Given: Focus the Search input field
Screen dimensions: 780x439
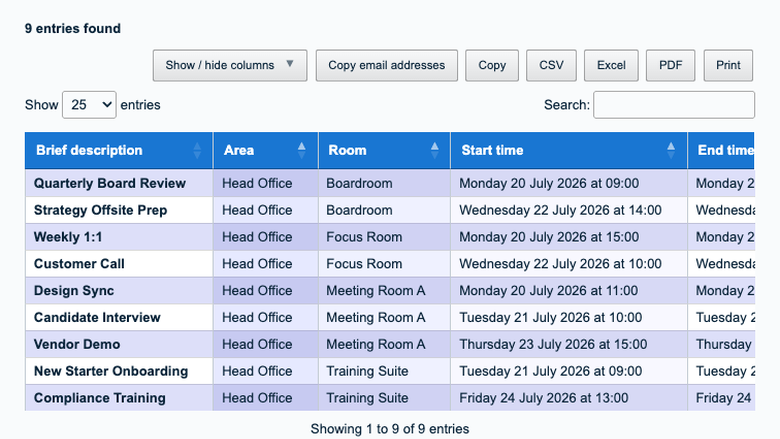Looking at the screenshot, I should [x=674, y=105].
